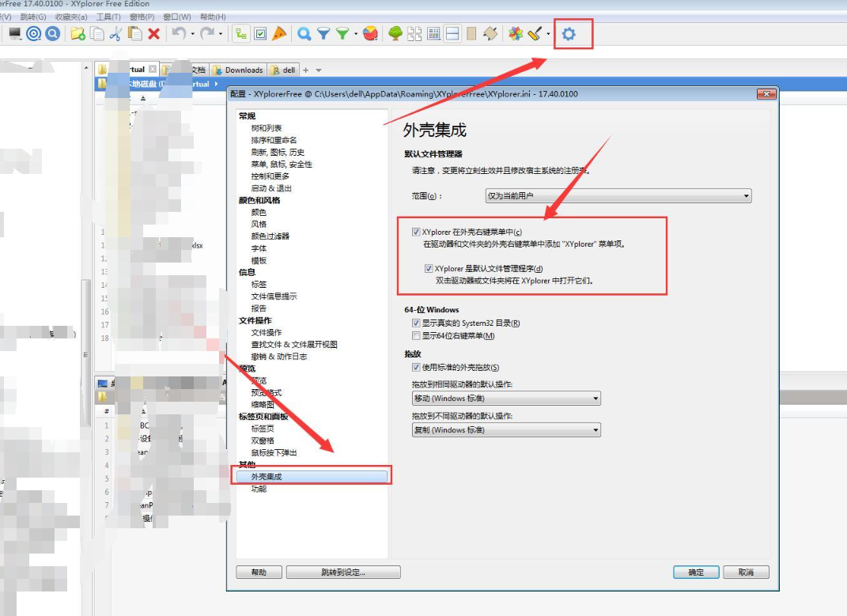This screenshot has height=616, width=847.
Task: Click the New Folder toolbar icon
Action: point(78,34)
